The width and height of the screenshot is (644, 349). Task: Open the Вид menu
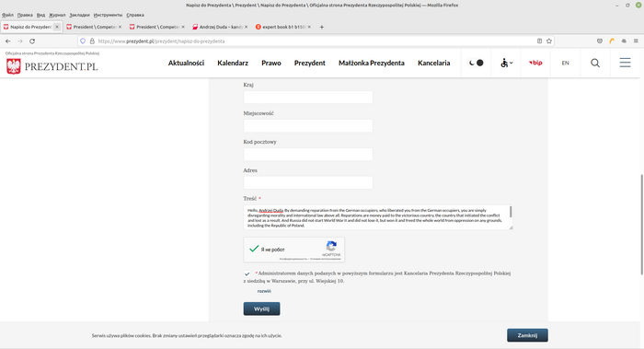pos(40,15)
